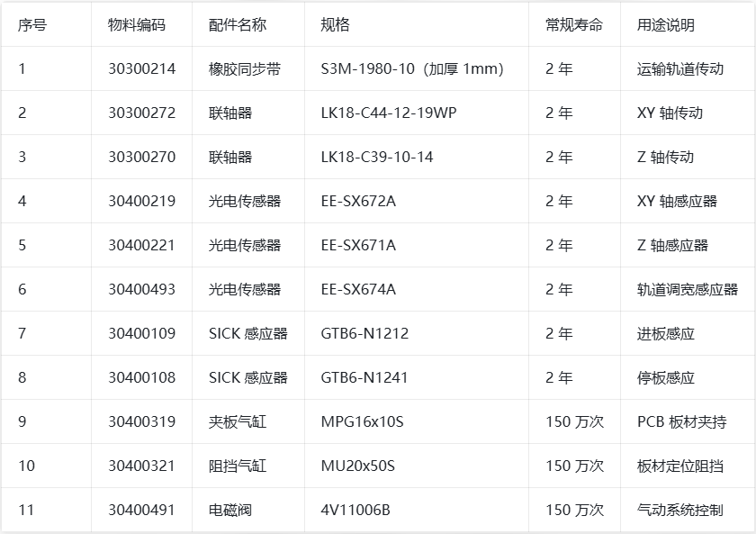756x534 pixels.
Task: Click 2 年 in the 橡胶同步带 row
Action: click(x=559, y=69)
